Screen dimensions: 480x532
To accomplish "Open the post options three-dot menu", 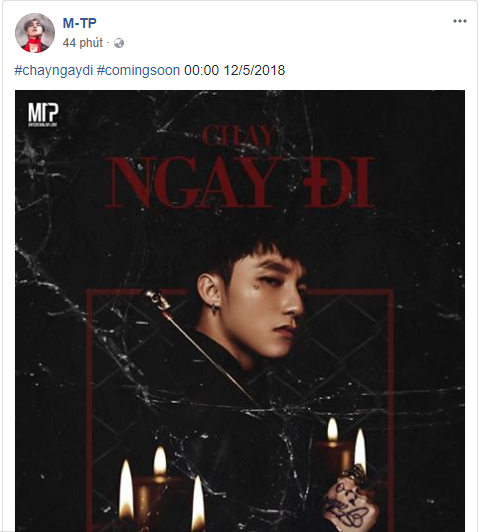I will [x=459, y=21].
